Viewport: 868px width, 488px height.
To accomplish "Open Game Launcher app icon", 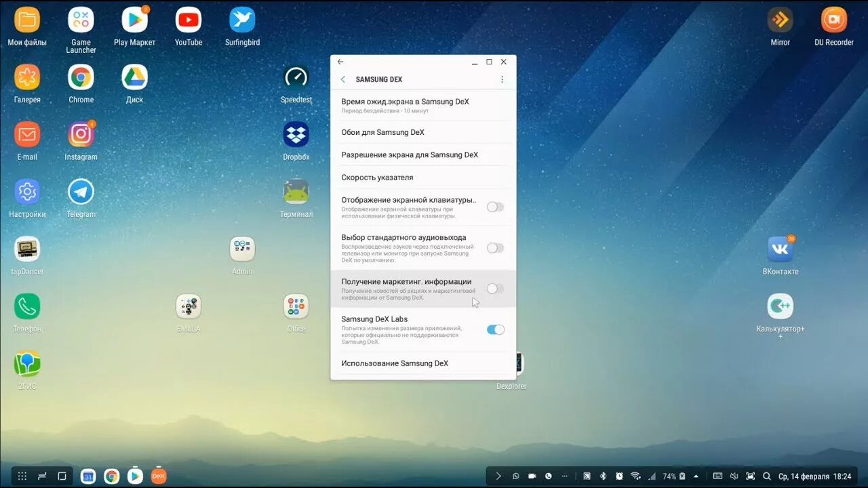I will [x=81, y=20].
